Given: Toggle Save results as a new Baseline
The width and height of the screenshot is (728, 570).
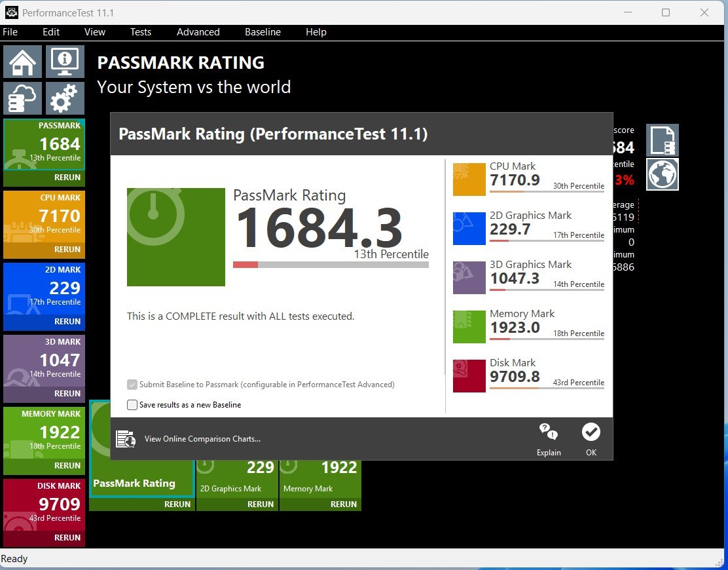Looking at the screenshot, I should pyautogui.click(x=132, y=405).
